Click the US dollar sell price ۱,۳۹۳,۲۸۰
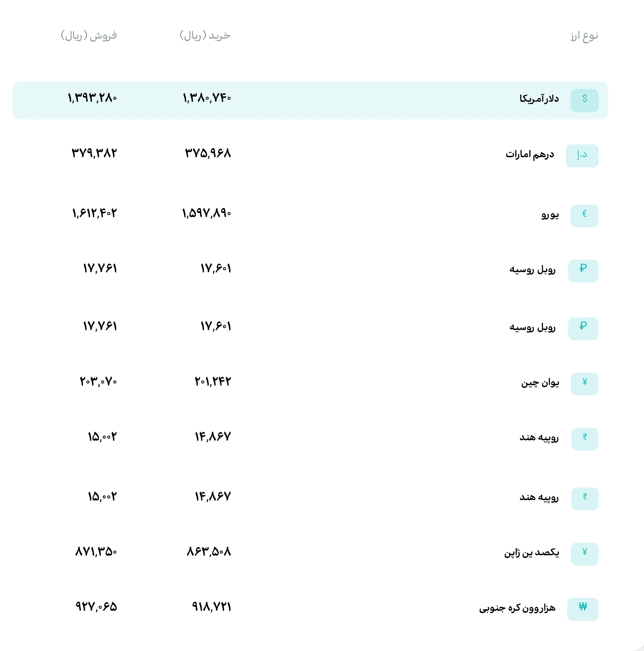This screenshot has height=651, width=644. 92,98
